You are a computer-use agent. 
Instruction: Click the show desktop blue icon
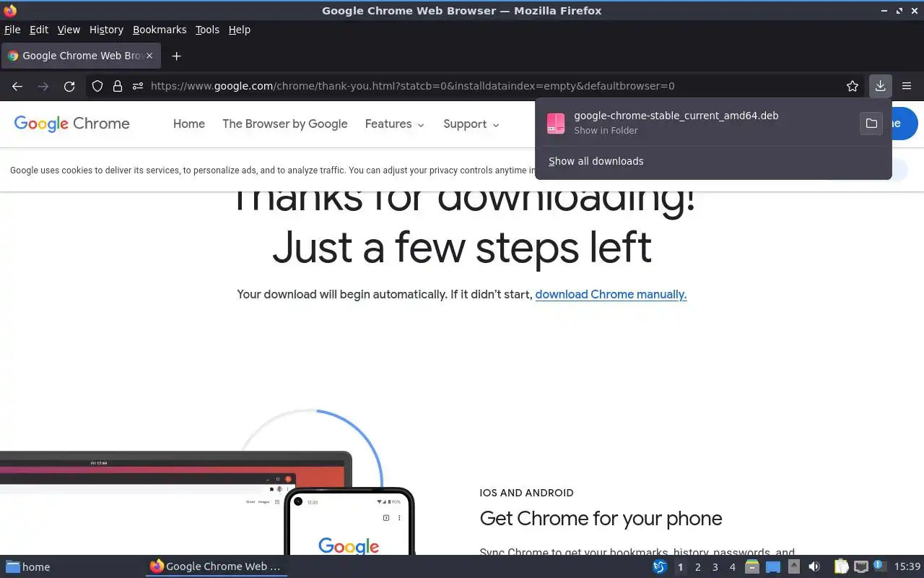click(x=773, y=567)
